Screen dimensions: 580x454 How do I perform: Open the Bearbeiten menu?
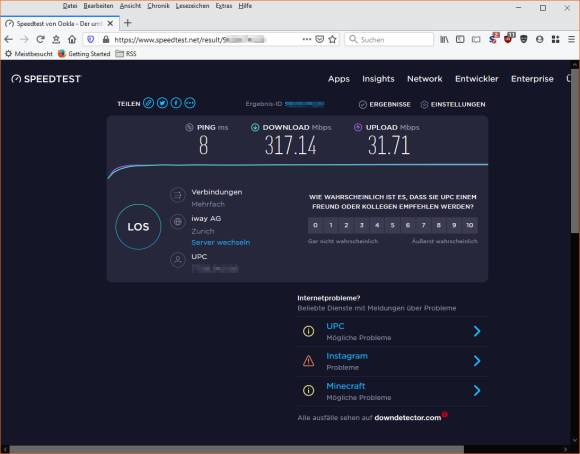coord(98,6)
